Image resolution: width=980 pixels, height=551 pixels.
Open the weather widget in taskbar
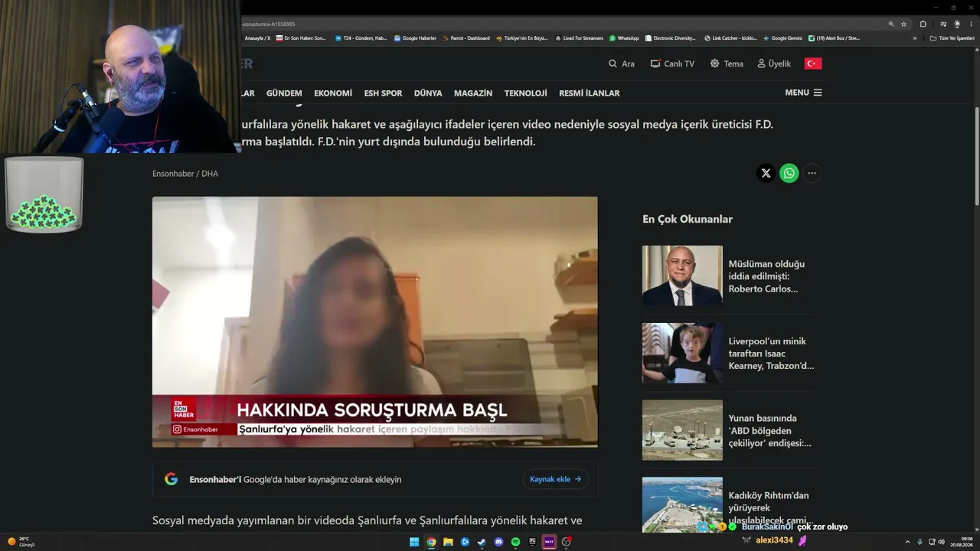click(x=21, y=542)
